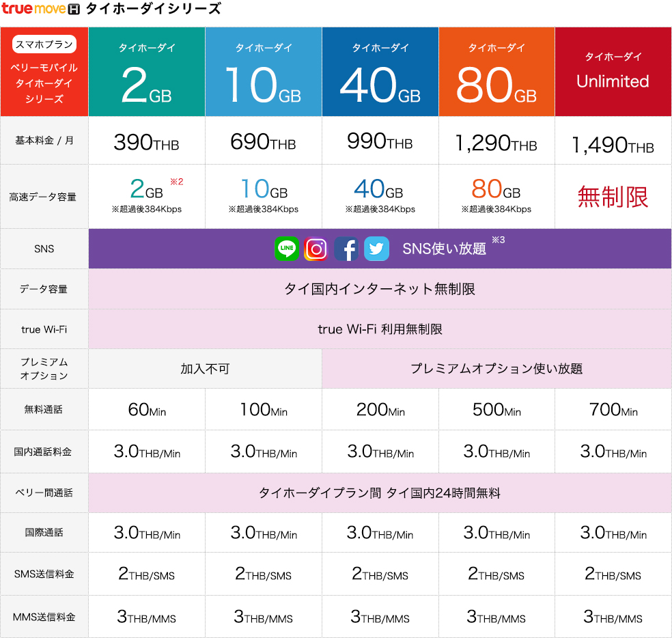Choose the タイホーダイ Unlimited plan header

coord(613,72)
